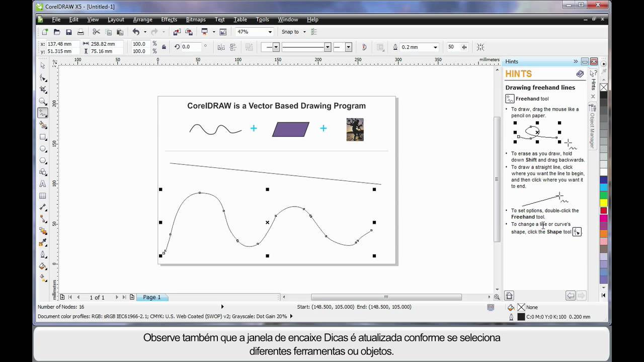Screen dimensions: 644x362
Task: Open the application launcher dropdown arrow
Action: tap(214, 32)
